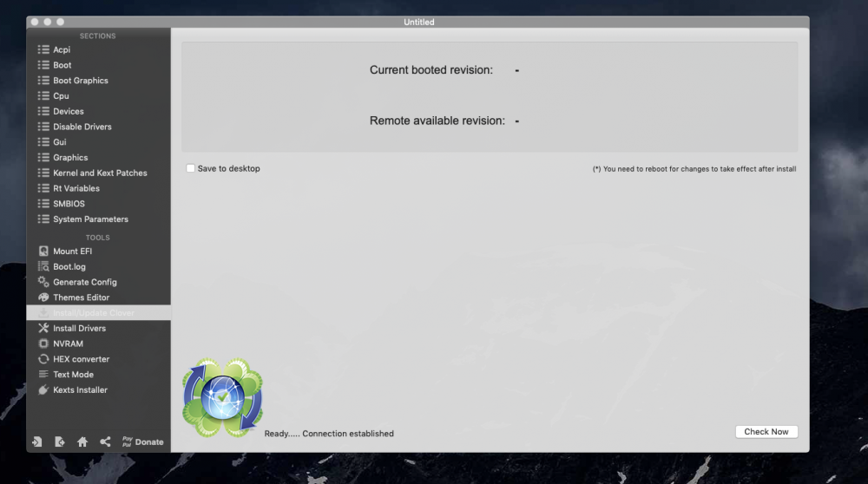Viewport: 868px width, 484px height.
Task: Click the Install Drivers tools icon
Action: tap(43, 328)
